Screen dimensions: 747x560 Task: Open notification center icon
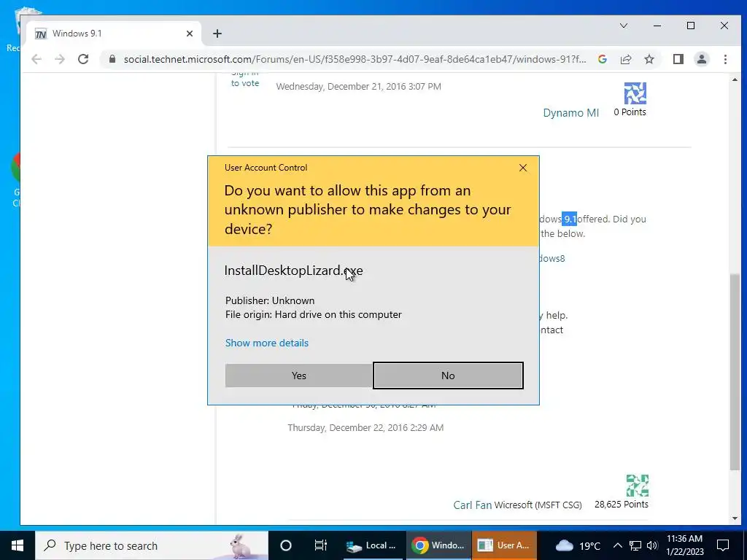pyautogui.click(x=723, y=545)
